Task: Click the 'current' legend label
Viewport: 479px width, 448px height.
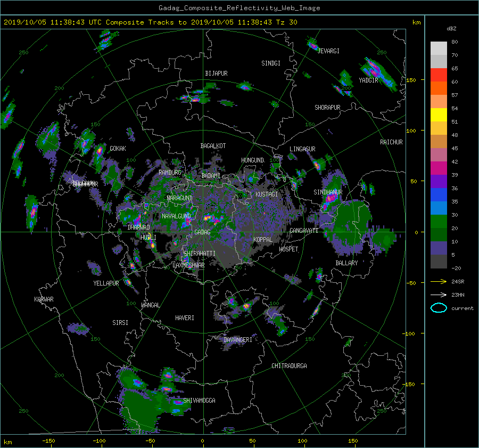Action: click(x=462, y=308)
